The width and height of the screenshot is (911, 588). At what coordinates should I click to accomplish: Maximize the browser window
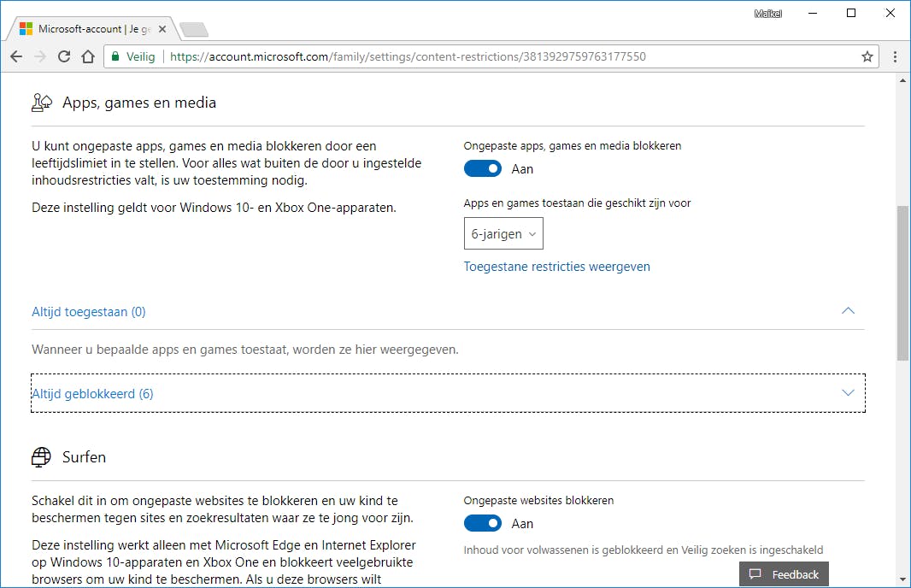[x=851, y=14]
